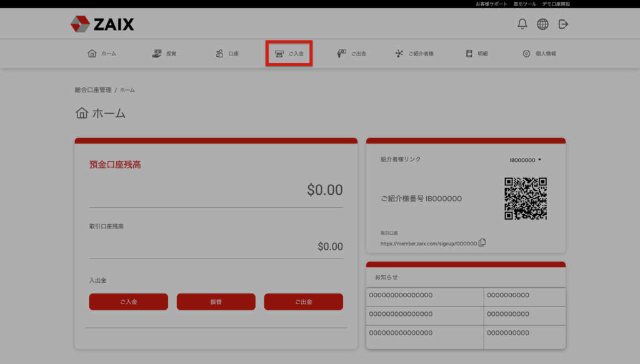Open the ご入金 navigation tab
This screenshot has height=364, width=640.
pos(289,54)
